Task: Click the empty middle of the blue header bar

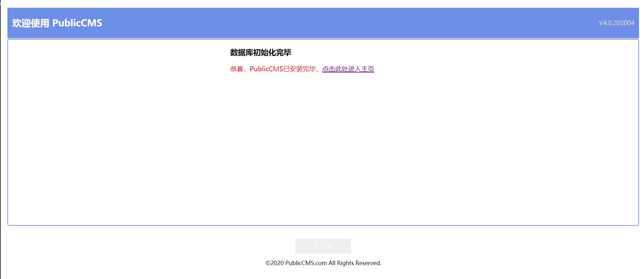Action: 322,23
